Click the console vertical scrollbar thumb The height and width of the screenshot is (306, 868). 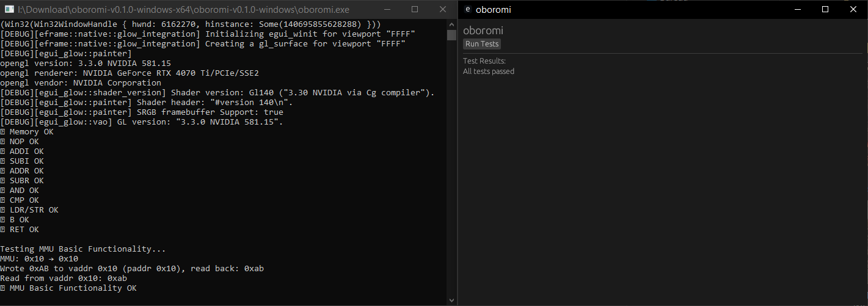[x=451, y=35]
